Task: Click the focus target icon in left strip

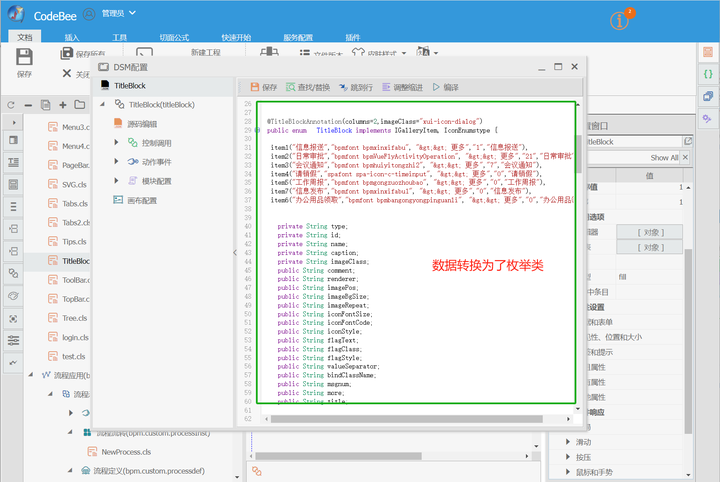Action: (13, 319)
